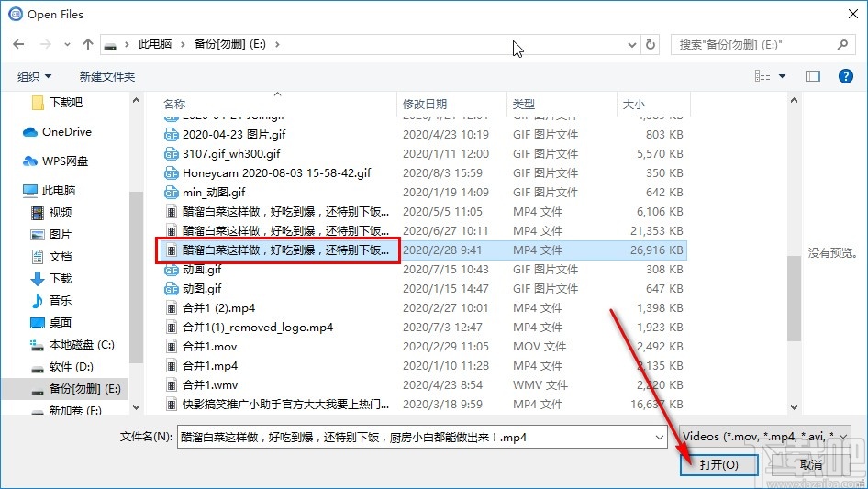Open the 桌面 folder

51,322
